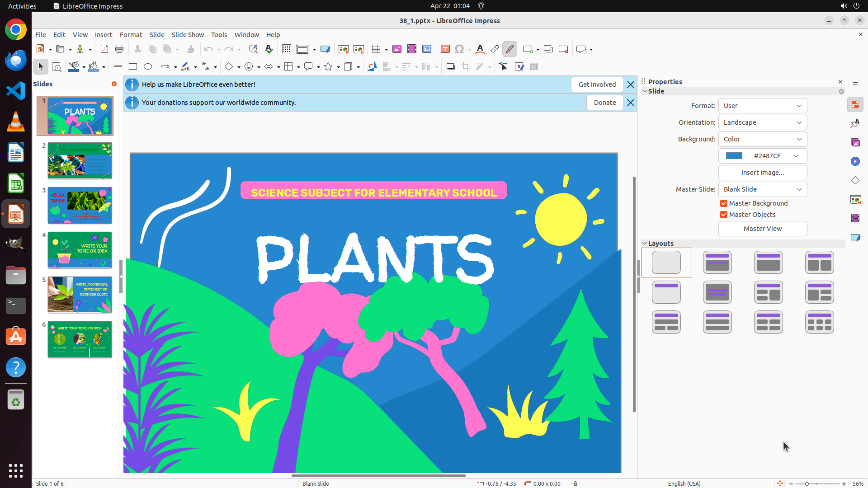The height and width of the screenshot is (488, 868).
Task: Click the Export as PDF icon
Action: coord(104,49)
